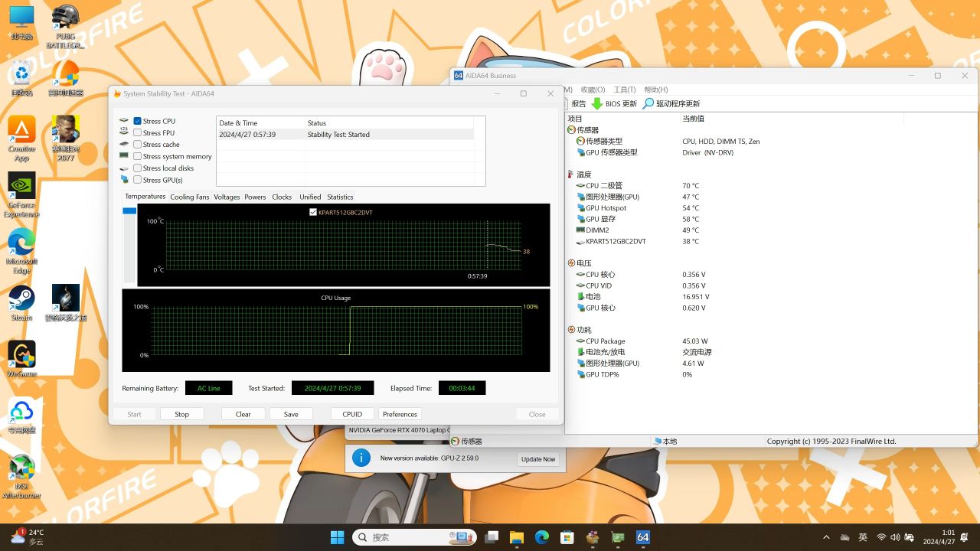980x551 pixels.
Task: Click the GPU-Z update info icon
Action: 361,458
